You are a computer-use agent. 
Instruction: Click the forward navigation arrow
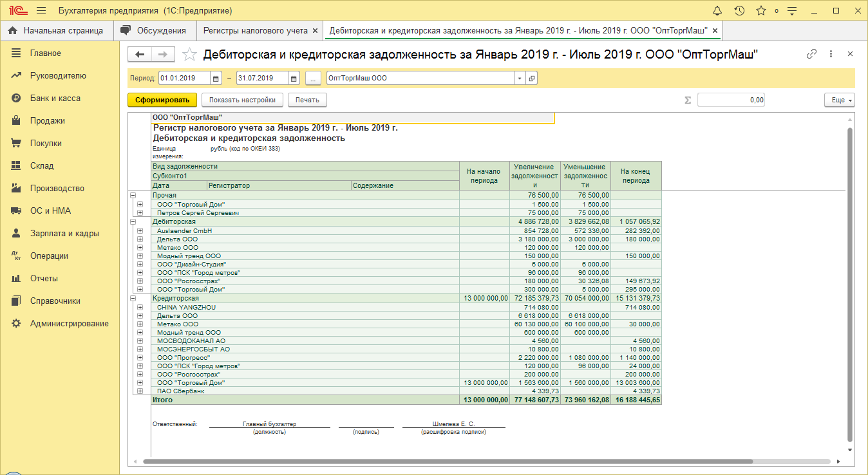pyautogui.click(x=163, y=55)
